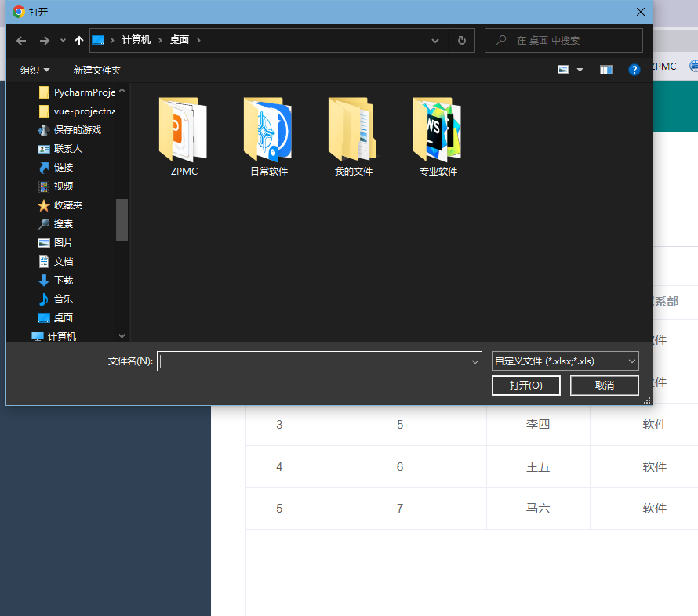Select vue-projectname folder in sidebar
Image resolution: width=698 pixels, height=616 pixels.
(77, 111)
